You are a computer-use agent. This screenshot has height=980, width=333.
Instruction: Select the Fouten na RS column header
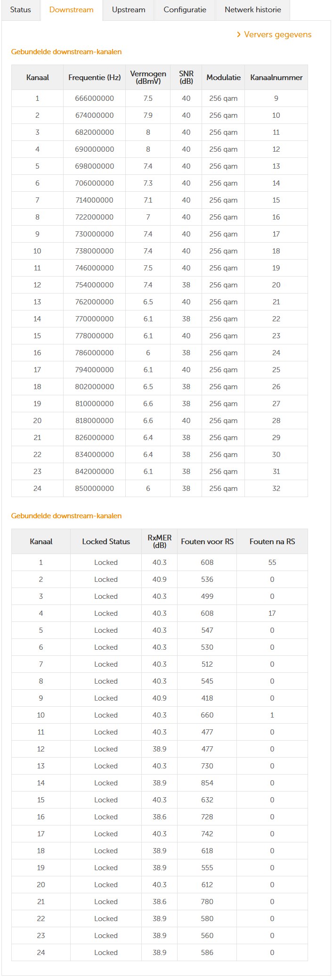point(272,541)
